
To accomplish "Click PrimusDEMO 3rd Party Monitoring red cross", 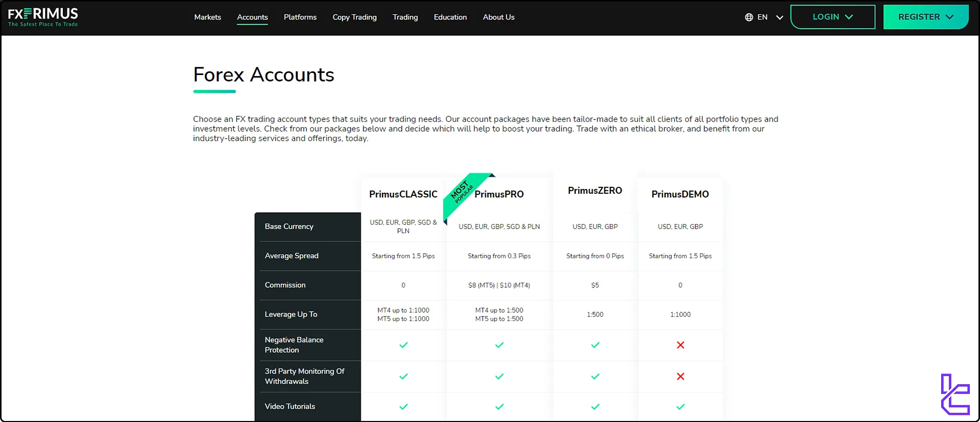I will tap(680, 377).
